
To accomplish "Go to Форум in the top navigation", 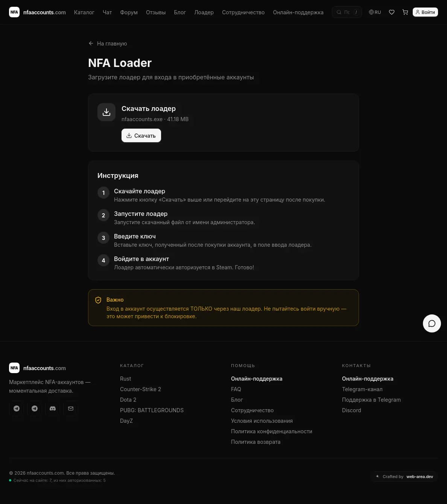I will [x=129, y=12].
